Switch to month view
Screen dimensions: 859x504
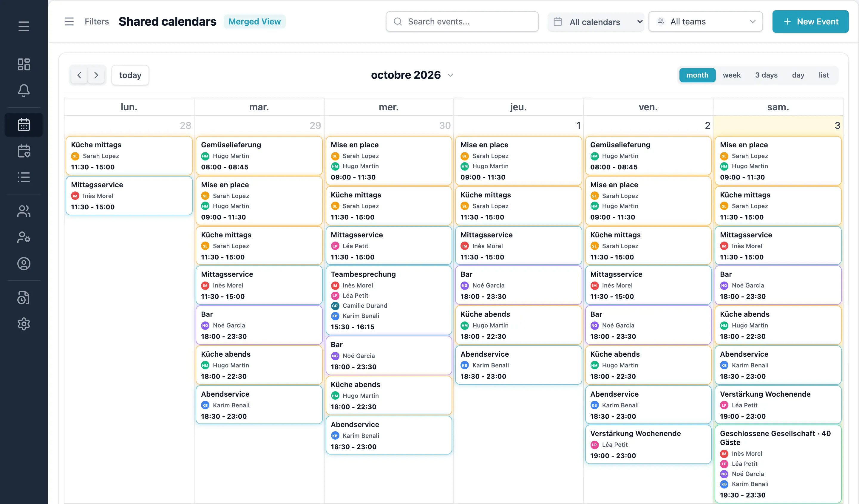coord(697,75)
